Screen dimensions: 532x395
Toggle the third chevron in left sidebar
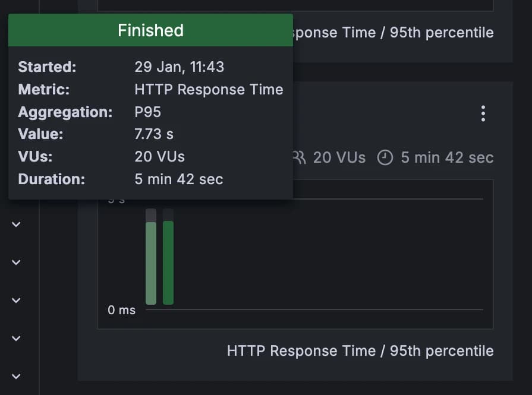tap(17, 301)
